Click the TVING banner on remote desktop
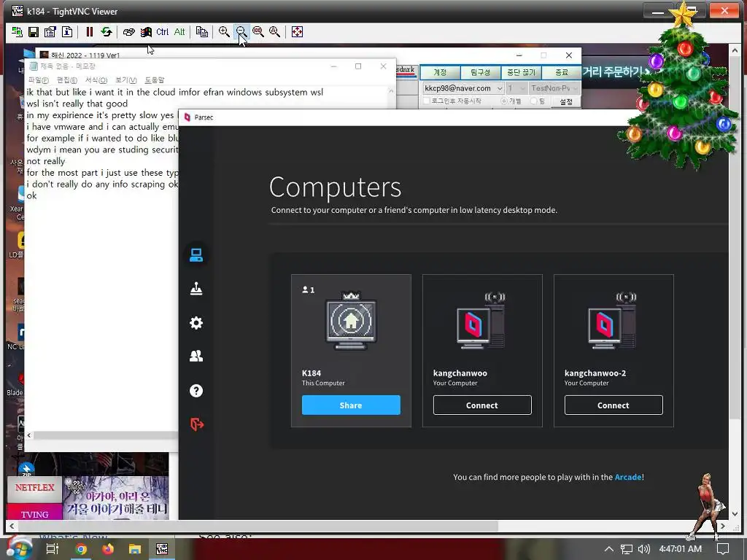 pos(35,513)
